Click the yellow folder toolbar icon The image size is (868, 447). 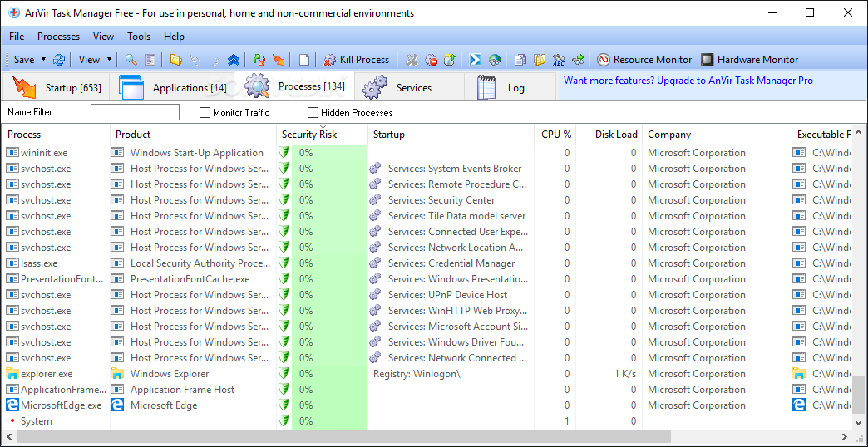(x=176, y=60)
